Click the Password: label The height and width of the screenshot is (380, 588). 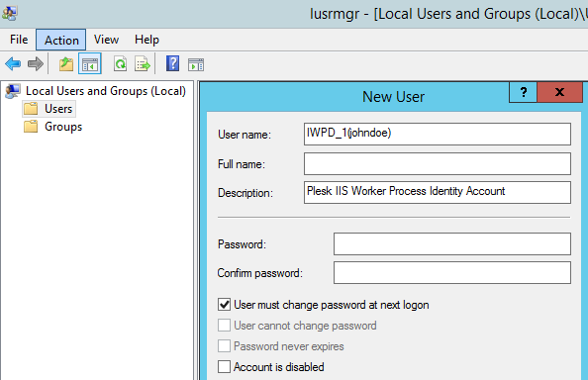point(242,244)
